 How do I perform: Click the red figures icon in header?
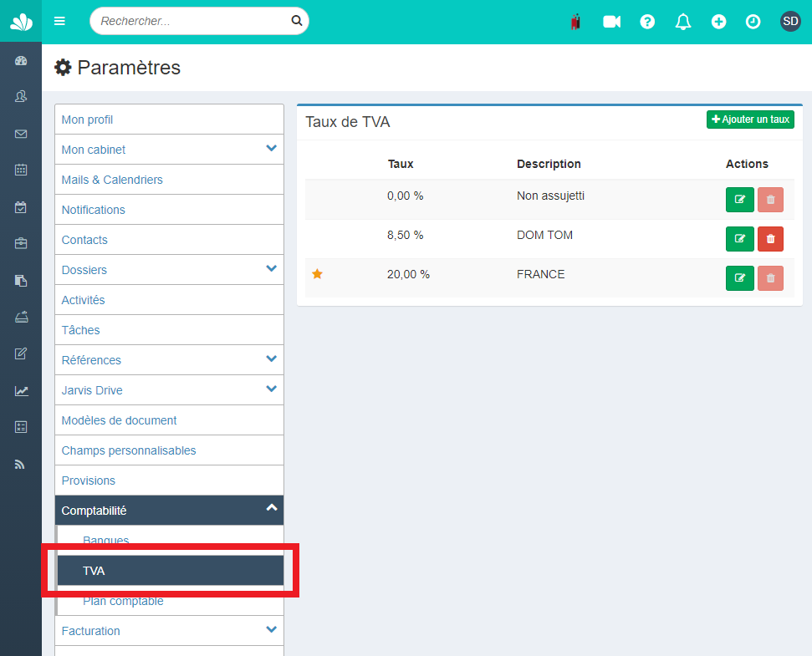575,22
